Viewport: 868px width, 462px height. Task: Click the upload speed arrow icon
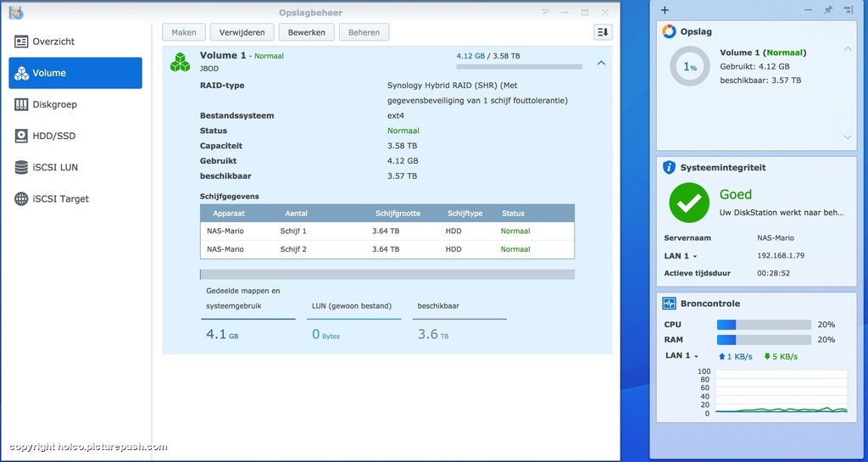(x=721, y=356)
